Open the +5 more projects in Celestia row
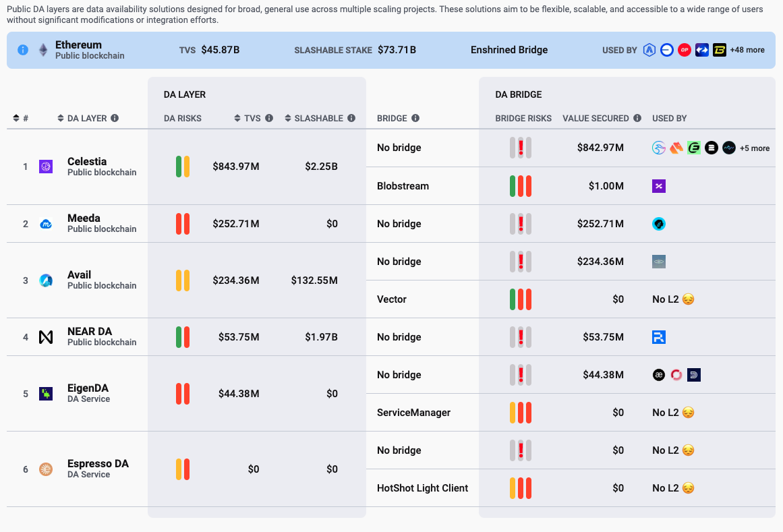Viewport: 783px width, 532px height. pyautogui.click(x=755, y=148)
